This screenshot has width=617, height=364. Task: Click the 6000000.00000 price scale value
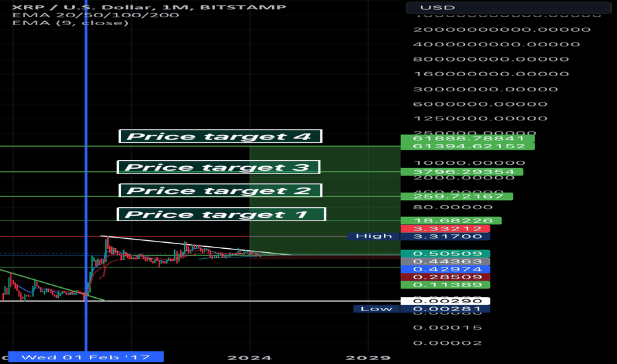480,103
